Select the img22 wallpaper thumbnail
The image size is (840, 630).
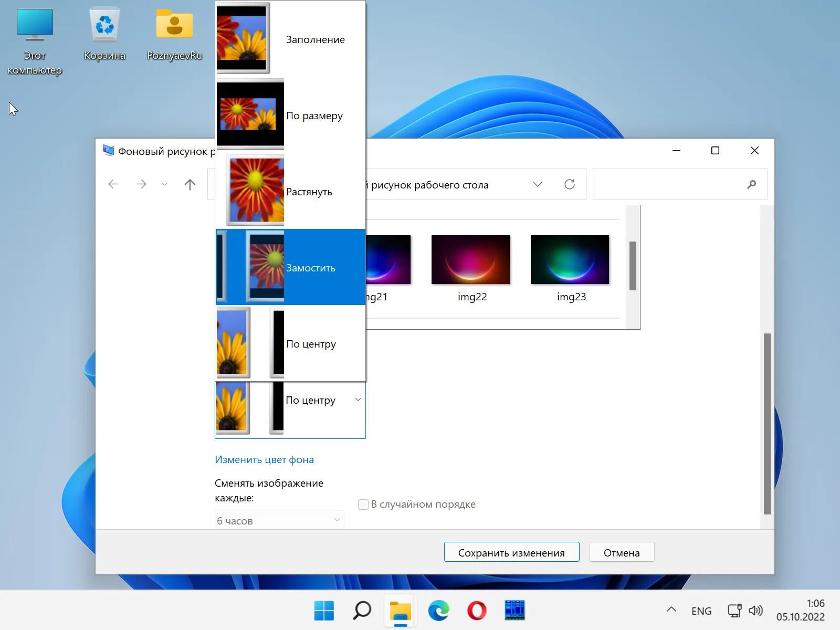coord(471,260)
